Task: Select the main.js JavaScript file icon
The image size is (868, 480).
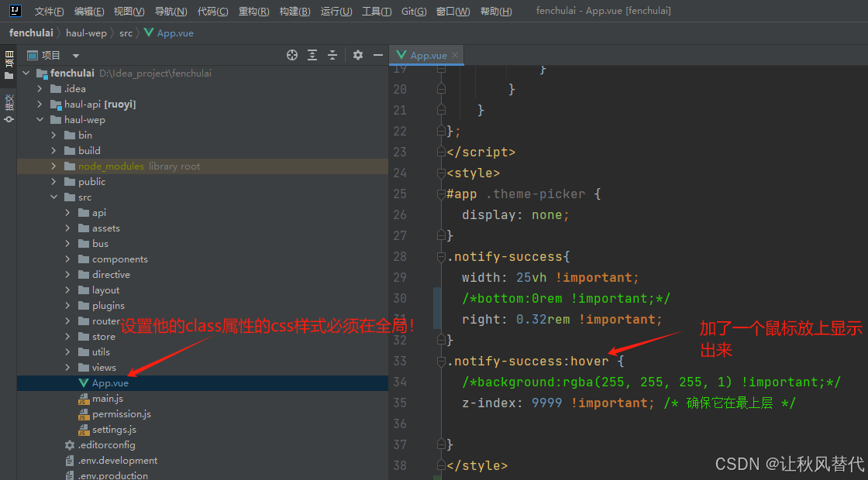Action: pos(83,398)
